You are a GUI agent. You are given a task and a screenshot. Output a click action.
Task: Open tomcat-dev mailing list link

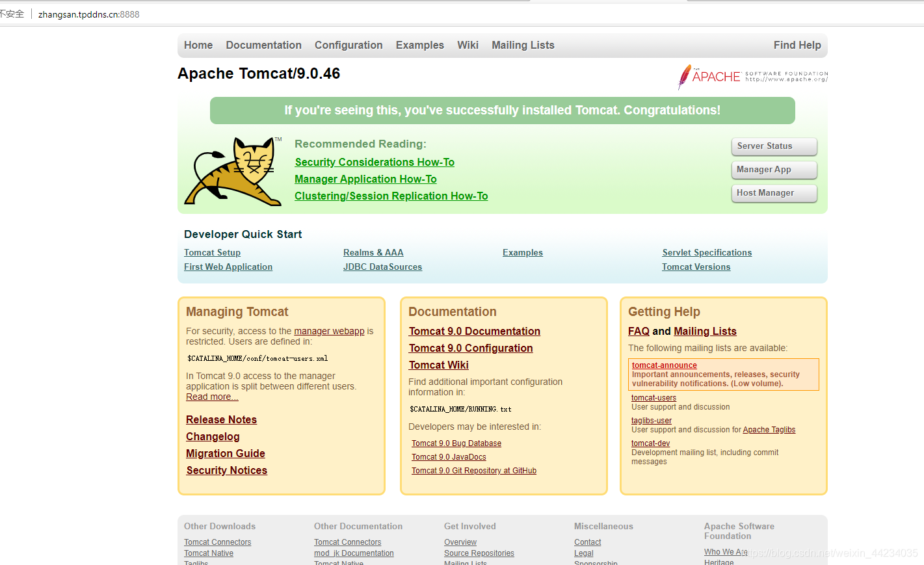[x=650, y=443]
